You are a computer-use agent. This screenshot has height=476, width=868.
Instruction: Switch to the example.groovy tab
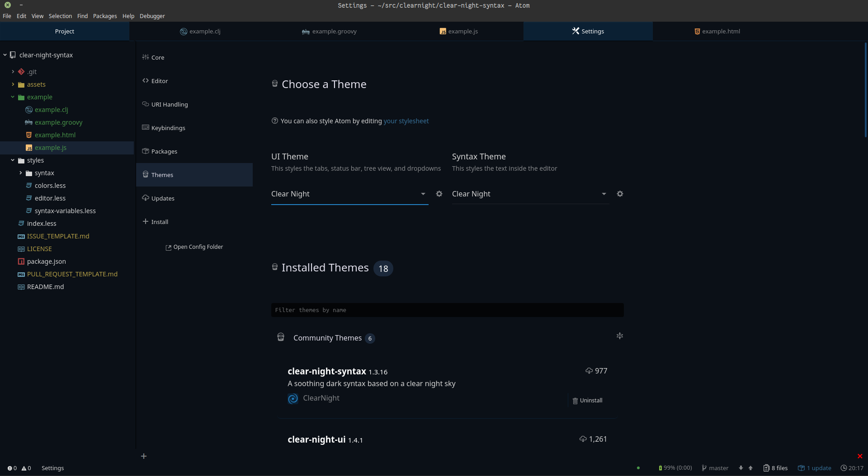tap(330, 31)
